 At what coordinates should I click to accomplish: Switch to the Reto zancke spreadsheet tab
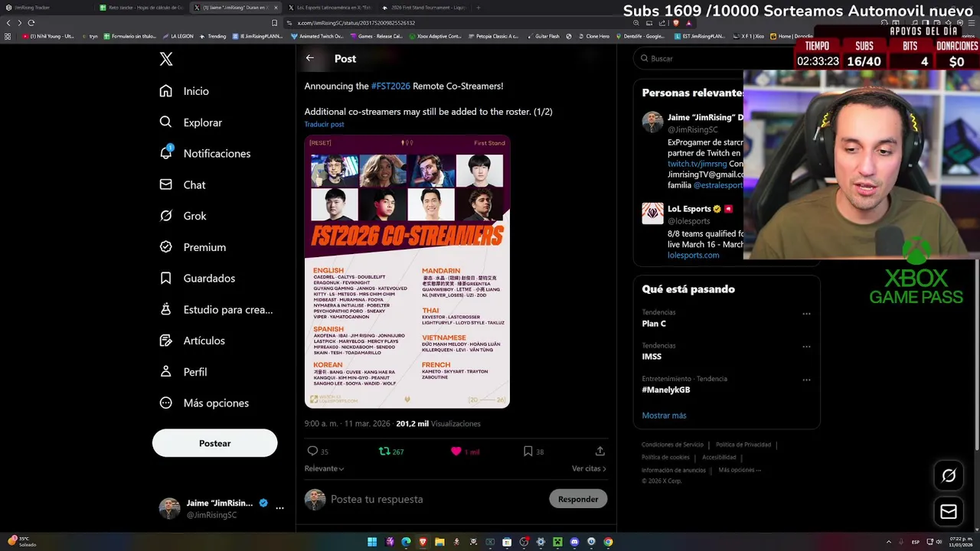click(142, 8)
